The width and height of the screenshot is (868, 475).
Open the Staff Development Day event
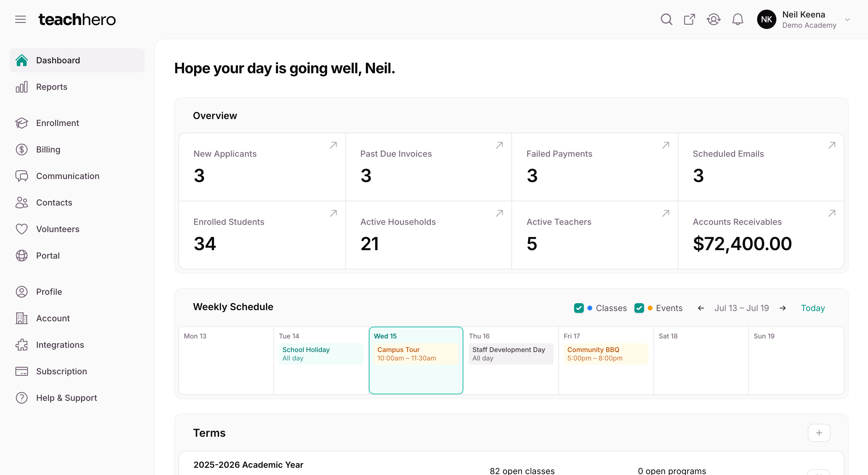coord(511,354)
